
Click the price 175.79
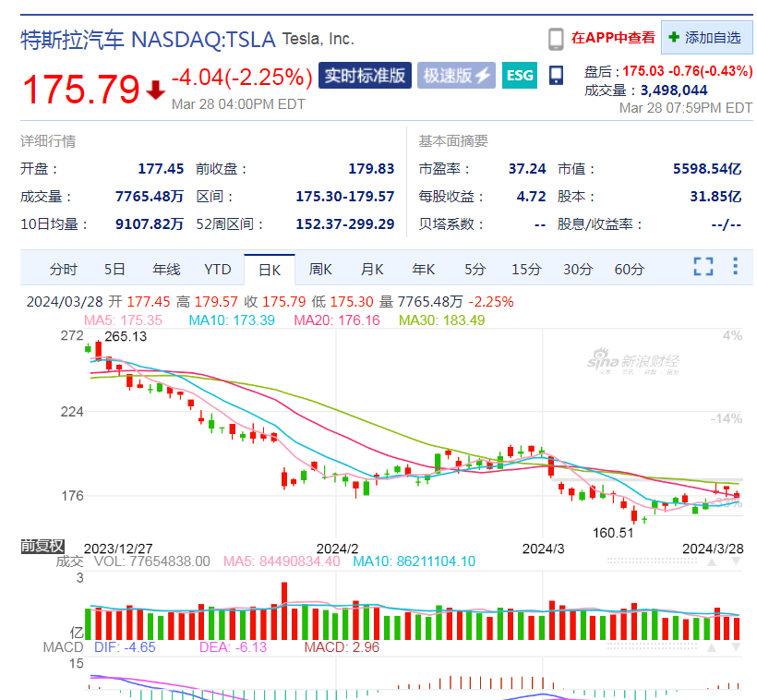tap(80, 90)
